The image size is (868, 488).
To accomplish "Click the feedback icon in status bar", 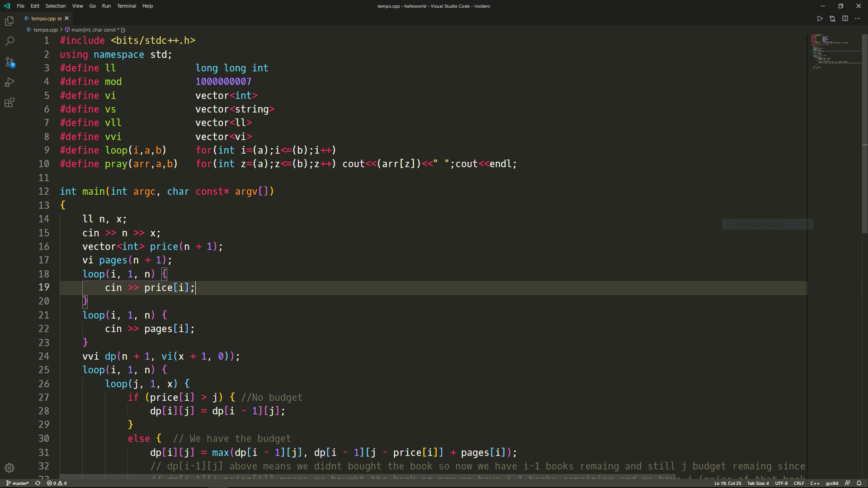I will click(x=848, y=483).
